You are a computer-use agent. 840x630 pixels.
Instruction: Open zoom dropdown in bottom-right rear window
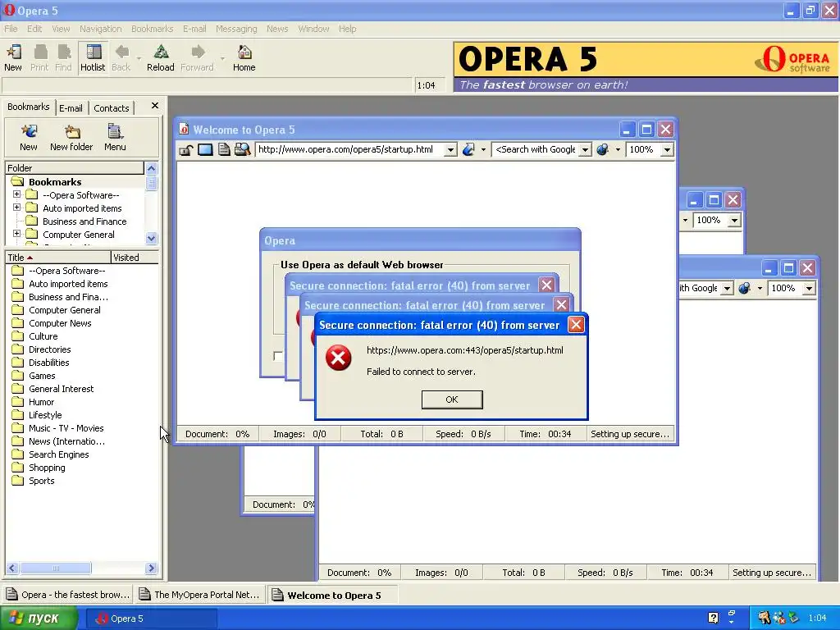click(809, 289)
